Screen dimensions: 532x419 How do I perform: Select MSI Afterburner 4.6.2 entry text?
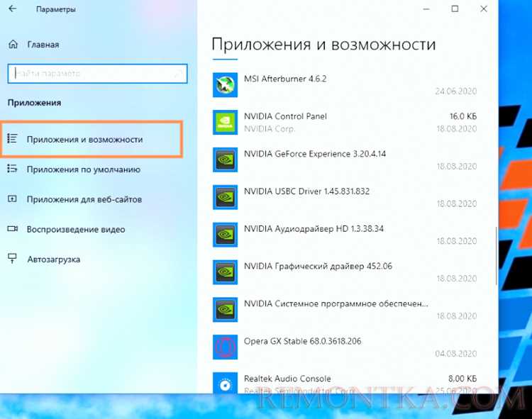click(x=285, y=79)
